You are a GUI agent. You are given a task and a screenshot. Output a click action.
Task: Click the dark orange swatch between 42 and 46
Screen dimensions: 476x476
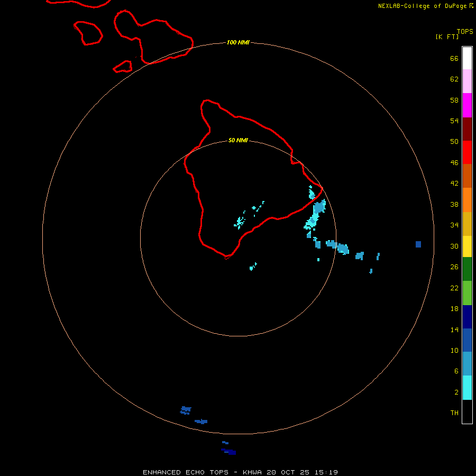pyautogui.click(x=467, y=176)
